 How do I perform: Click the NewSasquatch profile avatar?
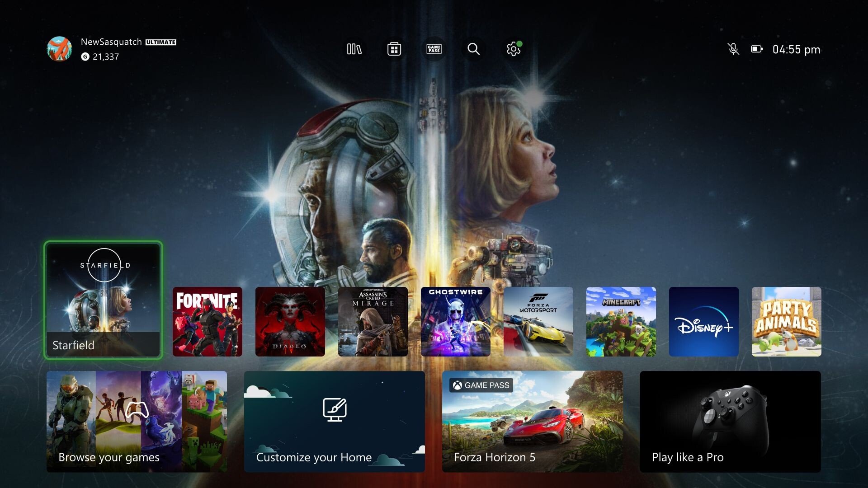60,48
